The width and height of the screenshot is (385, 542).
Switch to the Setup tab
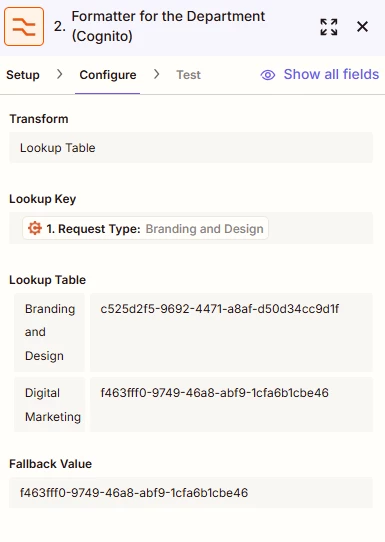pyautogui.click(x=23, y=75)
